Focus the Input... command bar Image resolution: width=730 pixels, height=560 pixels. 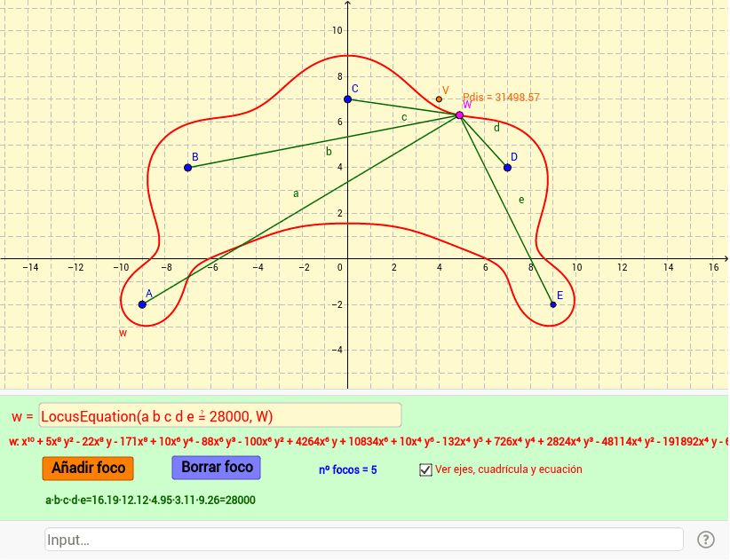tap(364, 540)
